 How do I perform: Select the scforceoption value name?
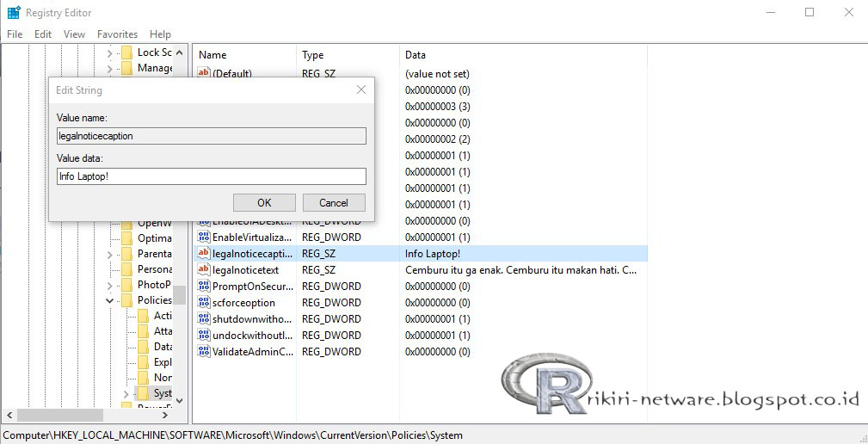(x=243, y=303)
